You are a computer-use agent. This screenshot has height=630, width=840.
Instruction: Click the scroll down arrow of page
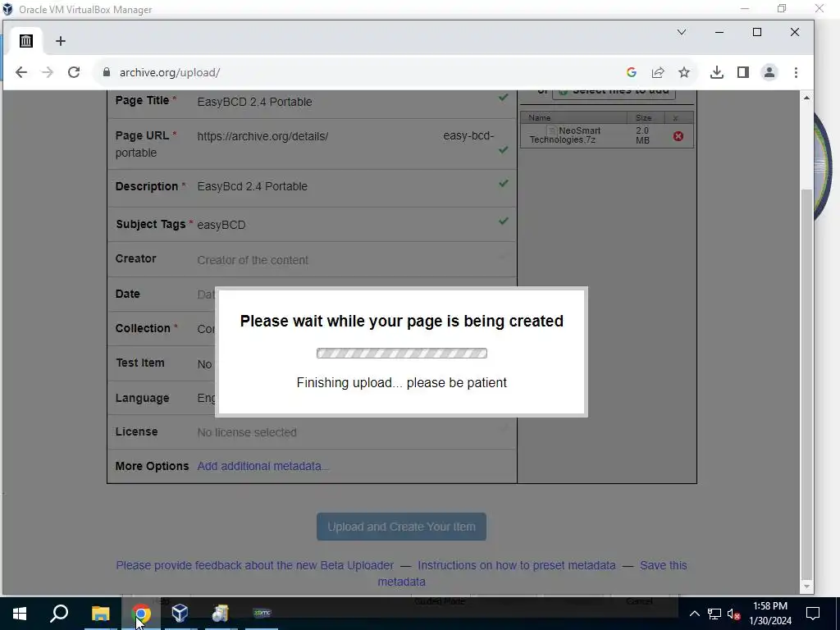click(x=806, y=587)
